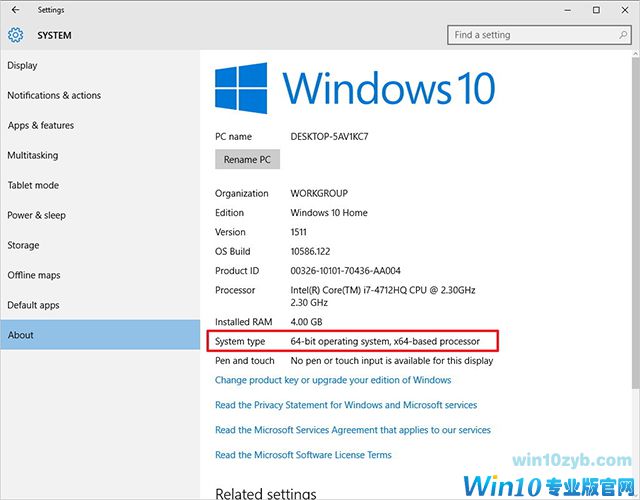Click the Rename PC button
The height and width of the screenshot is (500, 640).
click(247, 160)
